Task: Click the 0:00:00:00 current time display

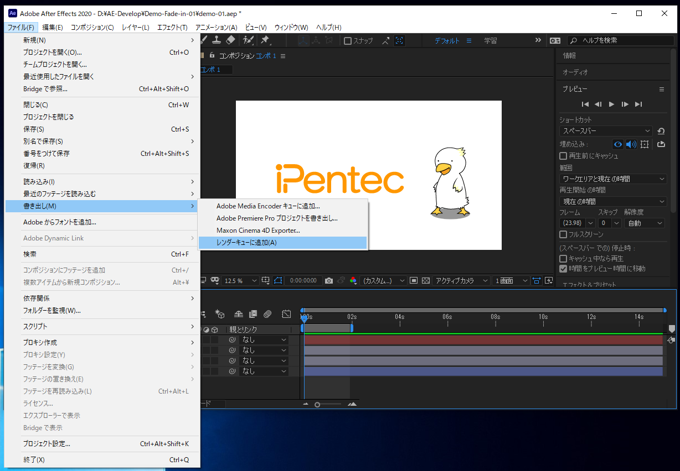Action: (x=303, y=281)
